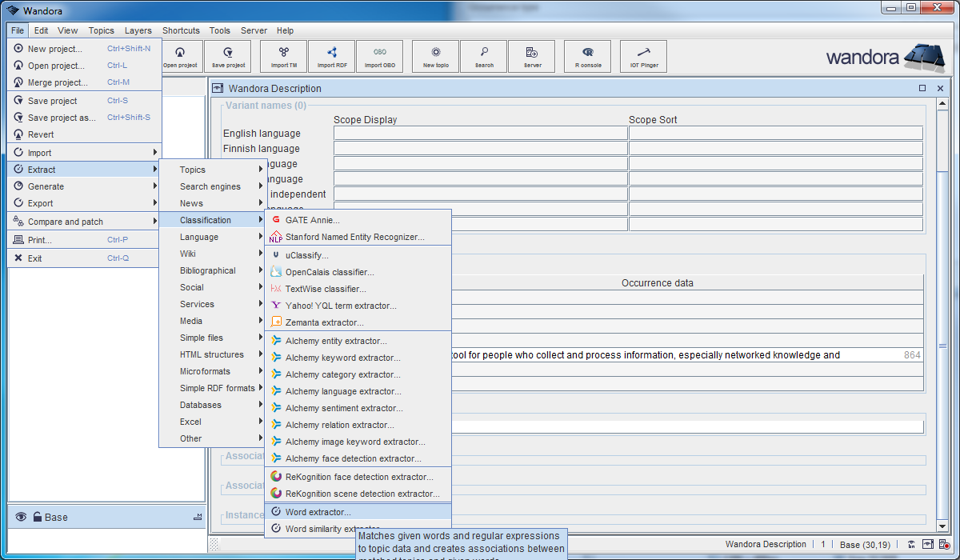Toggle visibility eye of Base layer

pos(21,518)
